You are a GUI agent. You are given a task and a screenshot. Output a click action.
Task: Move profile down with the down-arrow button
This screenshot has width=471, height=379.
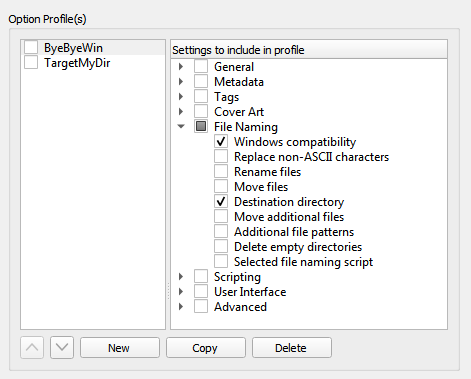[x=62, y=347]
